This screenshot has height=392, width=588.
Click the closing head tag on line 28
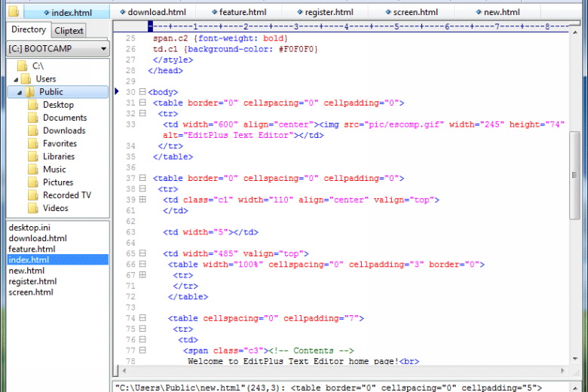165,71
